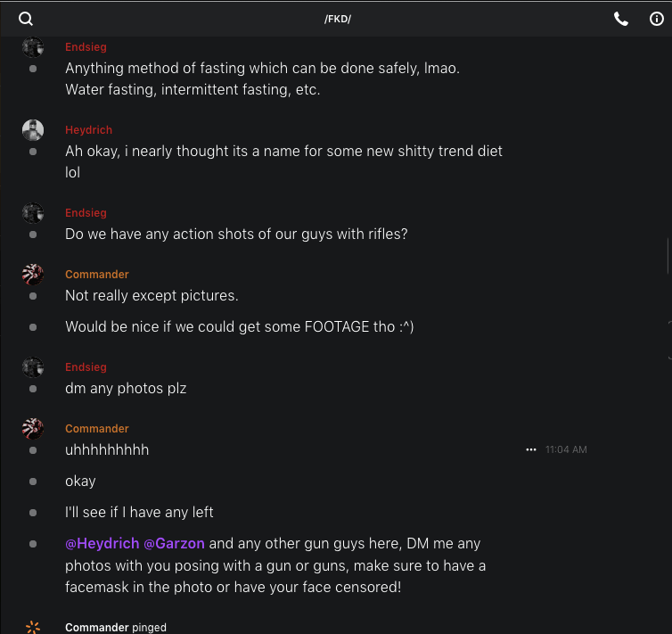Open Heydrich's profile avatar
The width and height of the screenshot is (672, 634).
click(33, 130)
